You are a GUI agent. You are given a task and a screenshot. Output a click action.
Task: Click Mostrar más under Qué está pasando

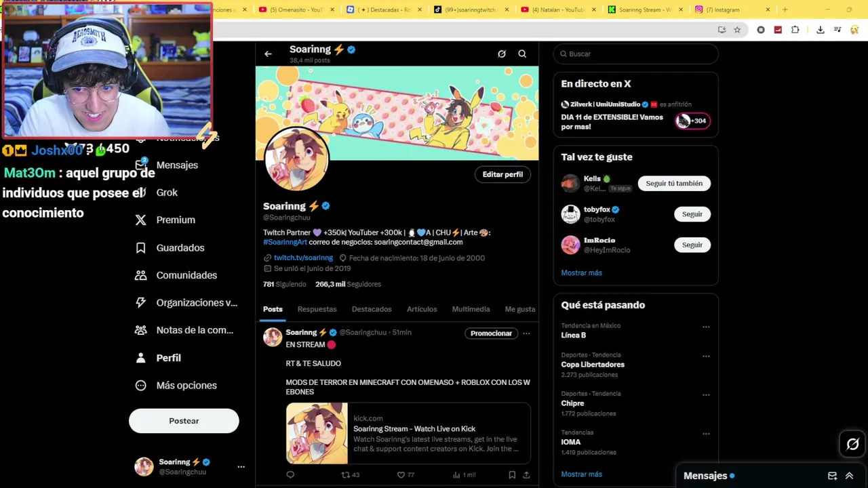581,474
